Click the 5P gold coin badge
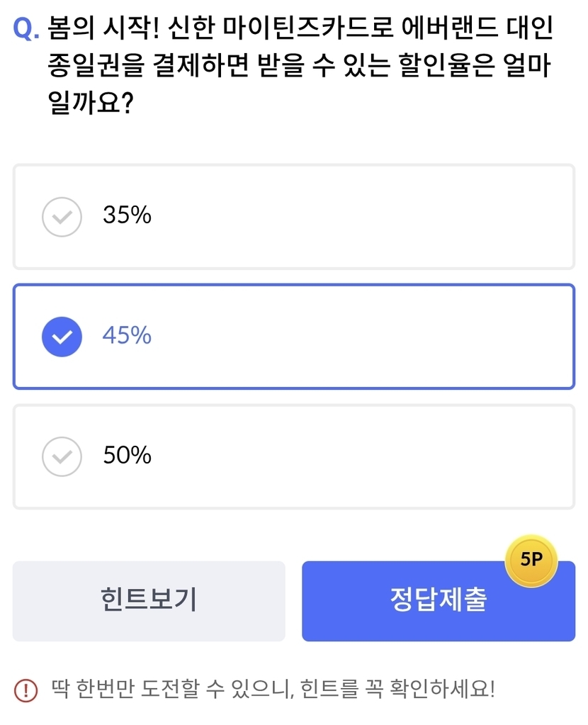Viewport: 588px width, 725px height. coord(531,561)
